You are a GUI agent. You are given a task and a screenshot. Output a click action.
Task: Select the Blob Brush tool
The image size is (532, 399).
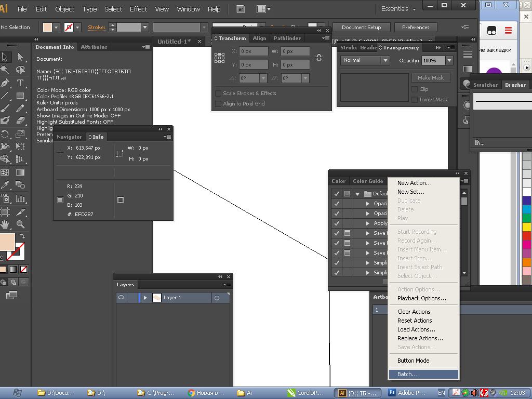point(5,121)
